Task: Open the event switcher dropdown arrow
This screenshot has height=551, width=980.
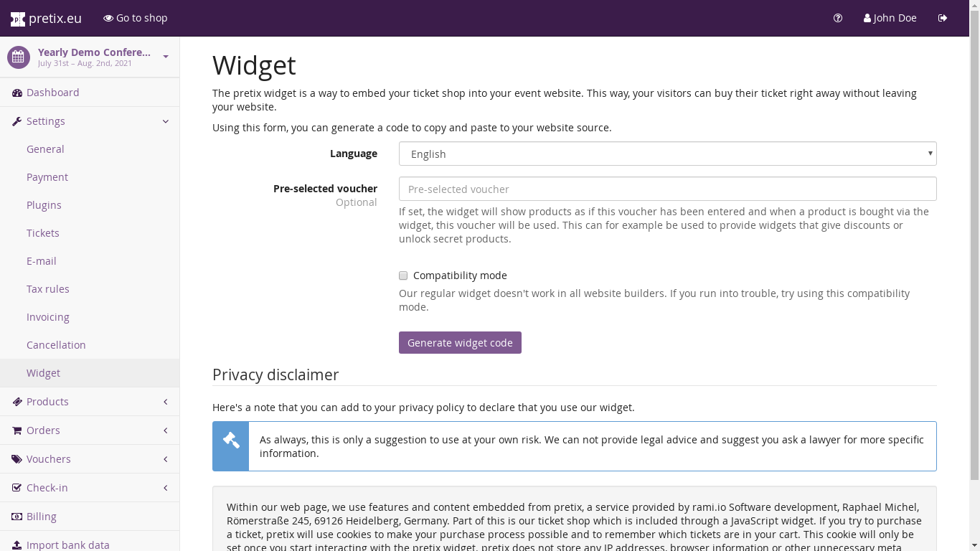Action: click(166, 57)
